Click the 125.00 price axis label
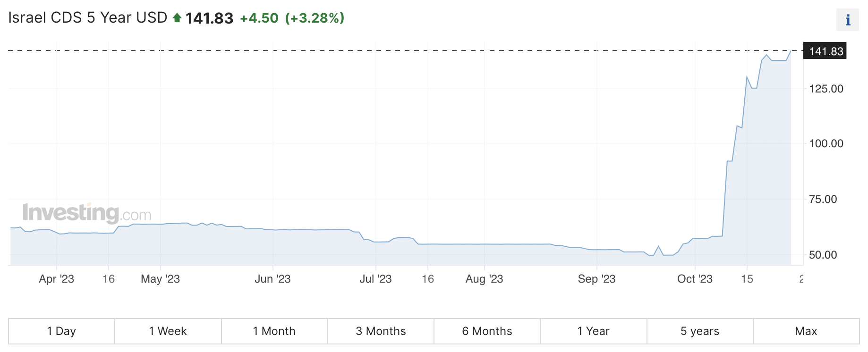The image size is (868, 352). pos(826,89)
